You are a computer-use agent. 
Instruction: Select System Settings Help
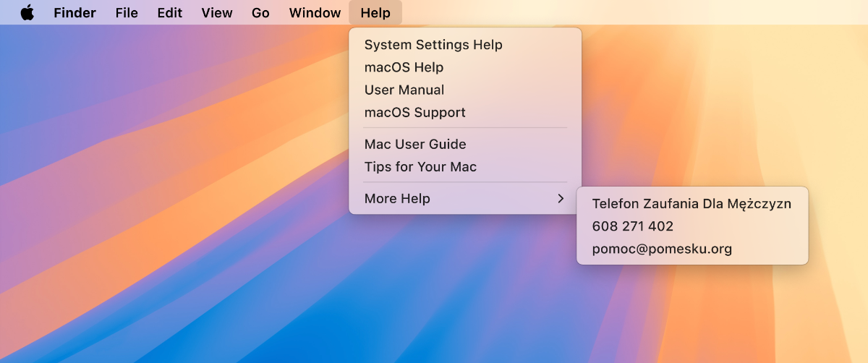(x=433, y=45)
